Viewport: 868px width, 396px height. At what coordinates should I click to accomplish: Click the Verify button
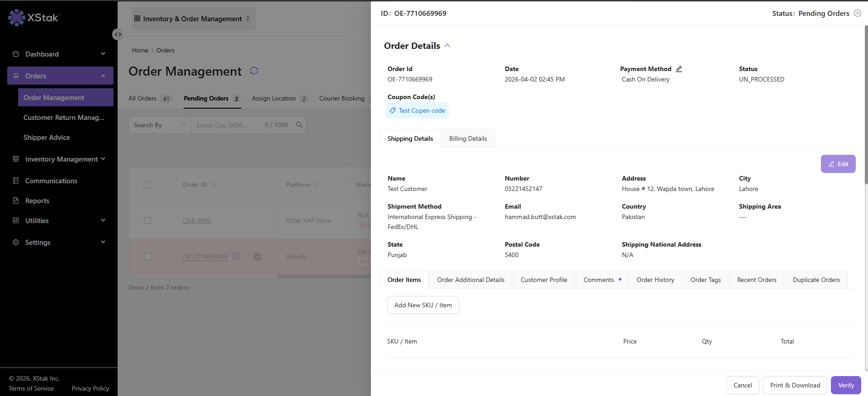tap(846, 385)
